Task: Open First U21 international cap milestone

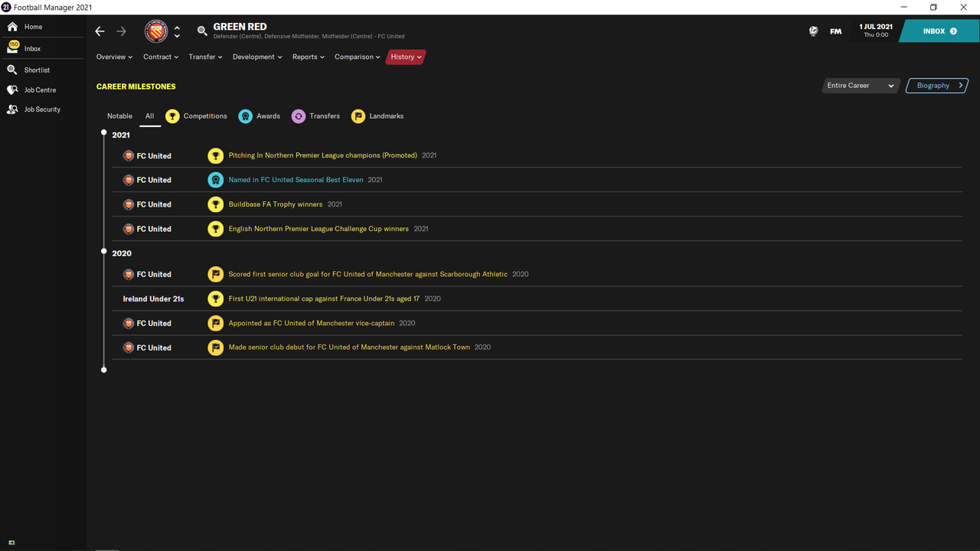Action: click(324, 298)
